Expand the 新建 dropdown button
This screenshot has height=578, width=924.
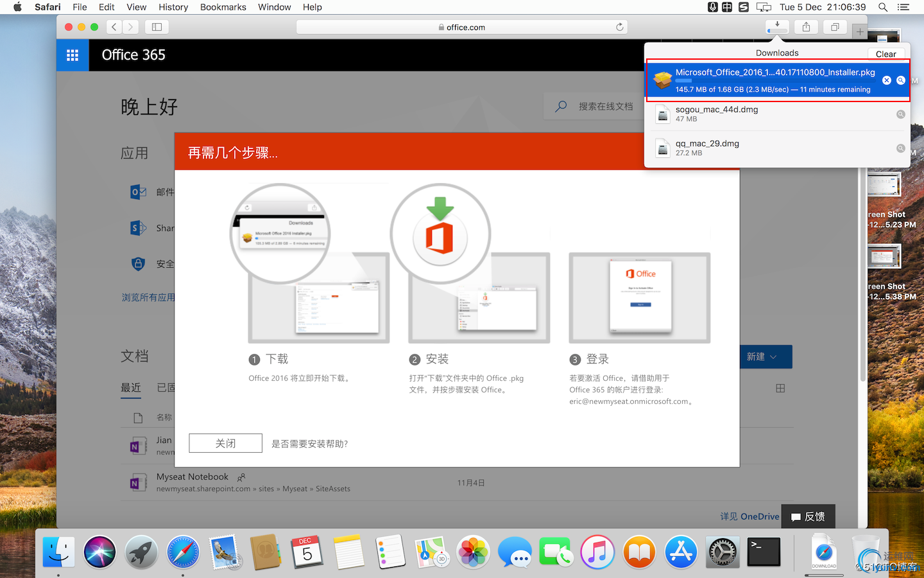[766, 357]
